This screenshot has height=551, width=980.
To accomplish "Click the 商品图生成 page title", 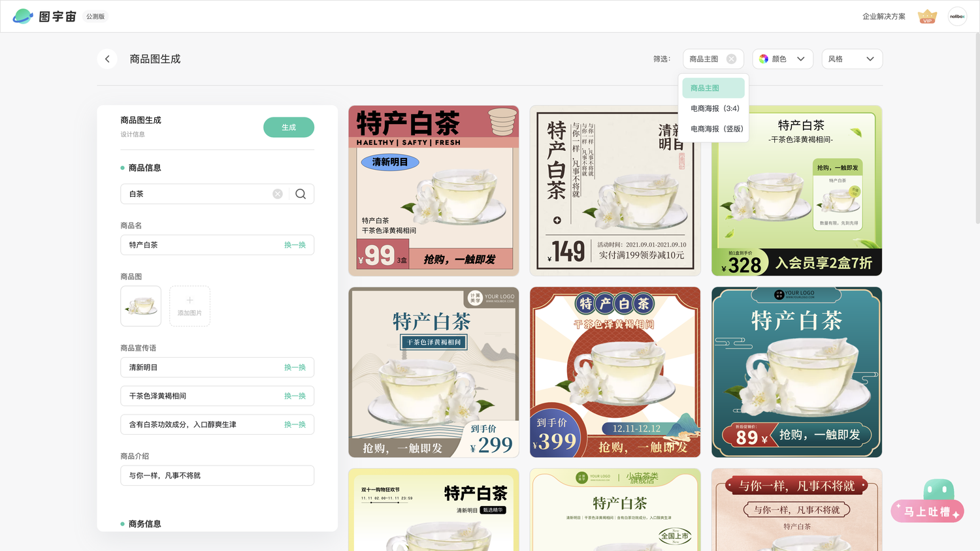I will point(155,59).
